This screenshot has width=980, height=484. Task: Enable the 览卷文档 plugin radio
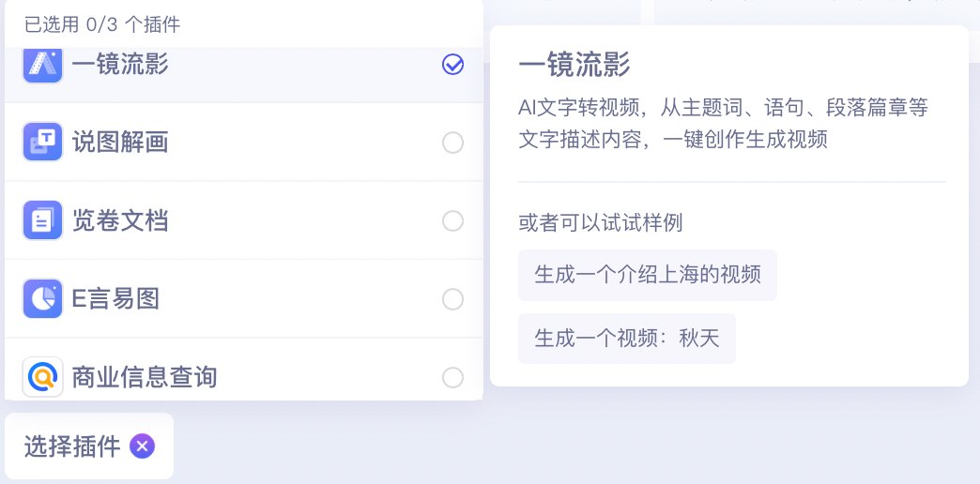pyautogui.click(x=452, y=221)
